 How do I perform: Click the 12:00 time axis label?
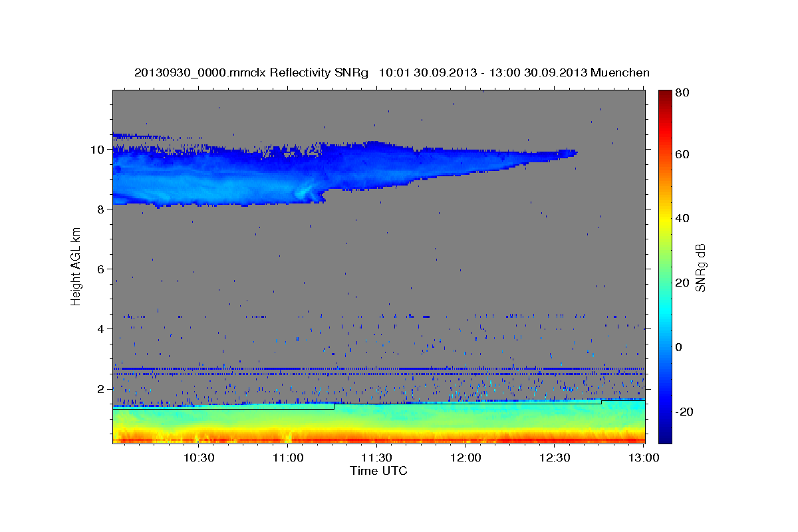465,458
